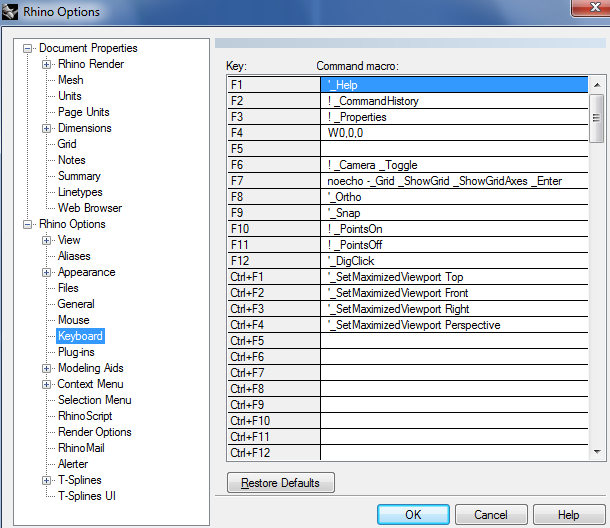Edit the F5 command macro field
610x528 pixels.
pos(454,149)
